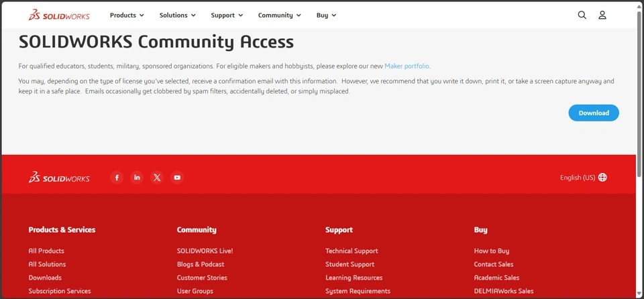Click the SOLIDWORKS logo in footer
Screen dimensions: 644x299
59,178
